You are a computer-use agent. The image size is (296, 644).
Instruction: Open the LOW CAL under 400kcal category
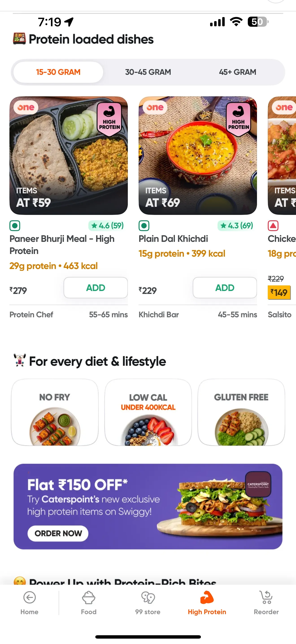[148, 412]
